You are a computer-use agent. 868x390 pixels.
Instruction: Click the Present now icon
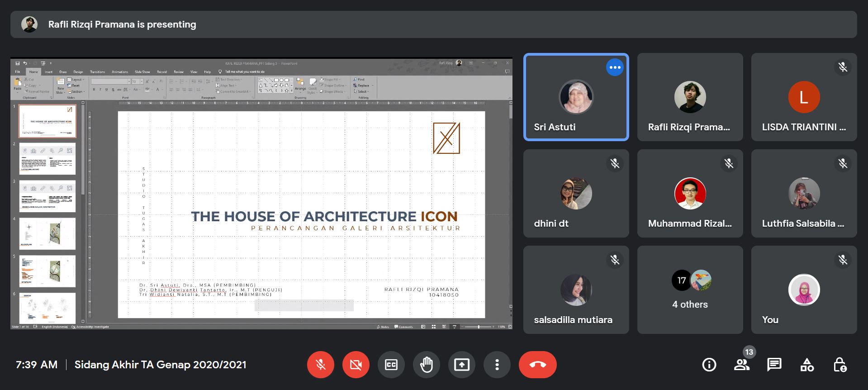[461, 365]
